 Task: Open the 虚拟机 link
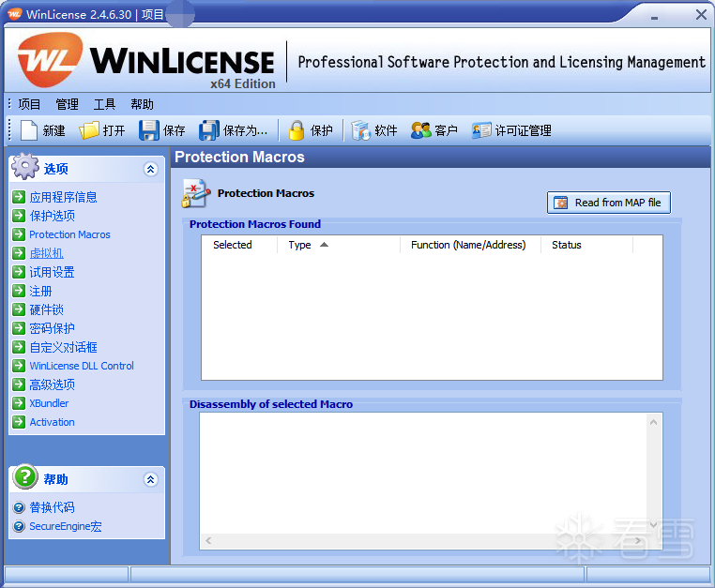click(47, 253)
